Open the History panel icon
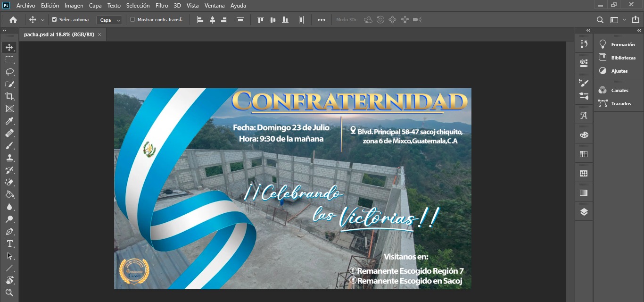 click(x=584, y=44)
